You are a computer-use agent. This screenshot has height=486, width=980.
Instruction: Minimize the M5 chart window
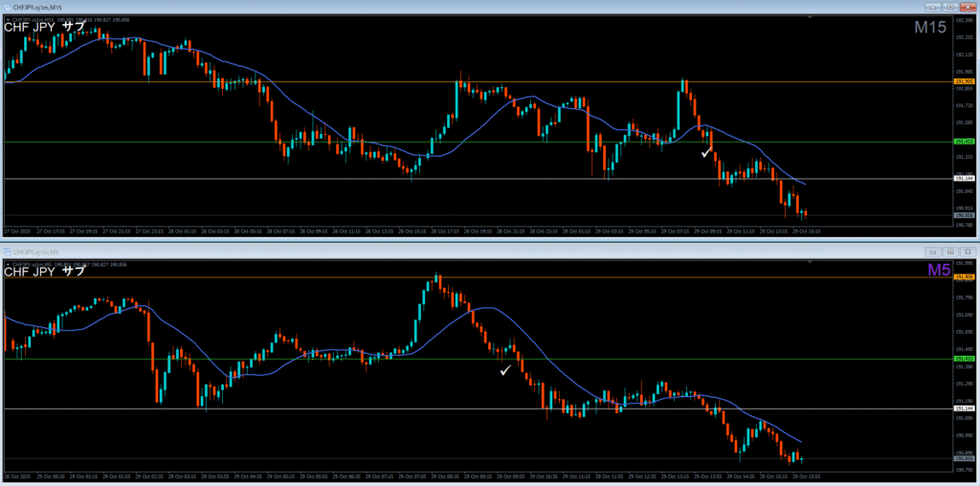[x=934, y=251]
